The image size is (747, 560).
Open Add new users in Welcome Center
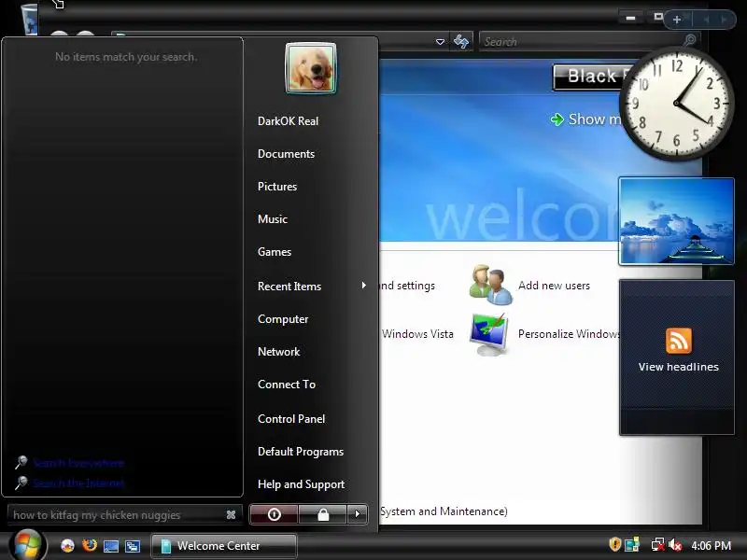(x=529, y=286)
